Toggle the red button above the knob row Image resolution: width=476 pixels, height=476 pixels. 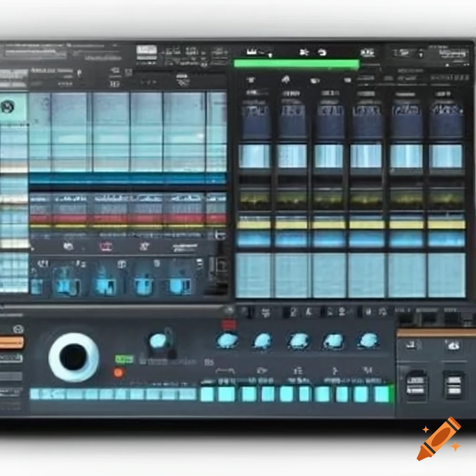coord(228,324)
